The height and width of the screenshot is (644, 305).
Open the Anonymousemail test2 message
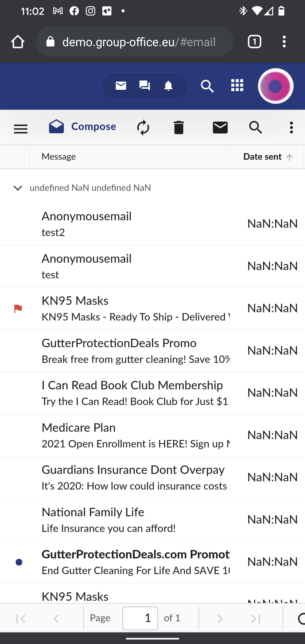[125, 224]
